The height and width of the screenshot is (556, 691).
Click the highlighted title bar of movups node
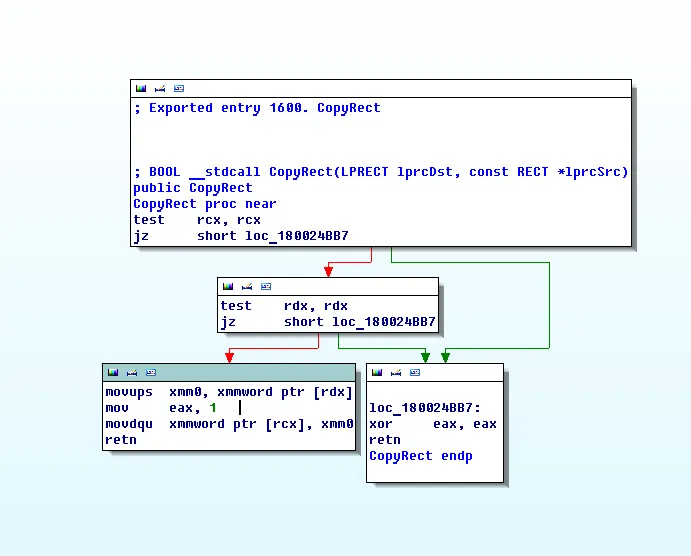point(229,373)
